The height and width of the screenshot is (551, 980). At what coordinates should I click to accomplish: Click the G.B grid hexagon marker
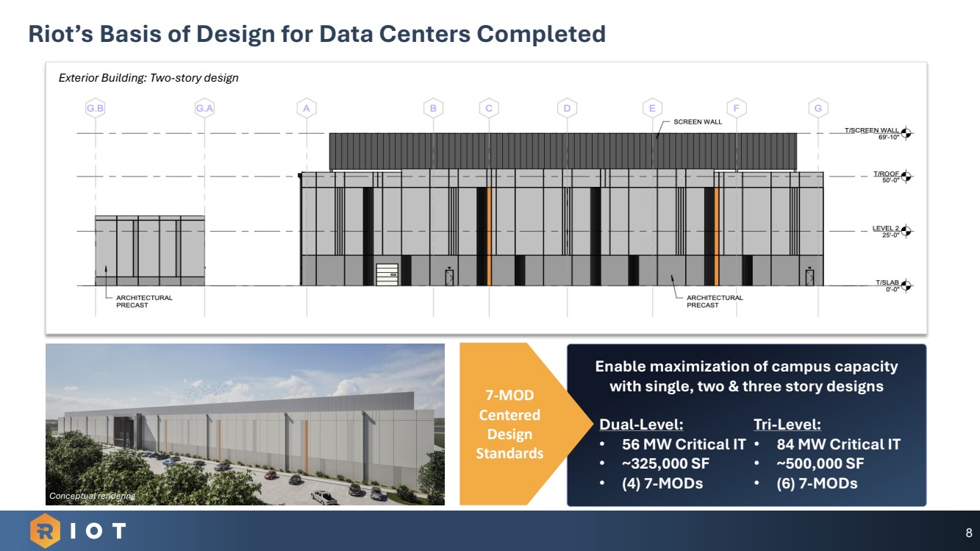pyautogui.click(x=96, y=108)
